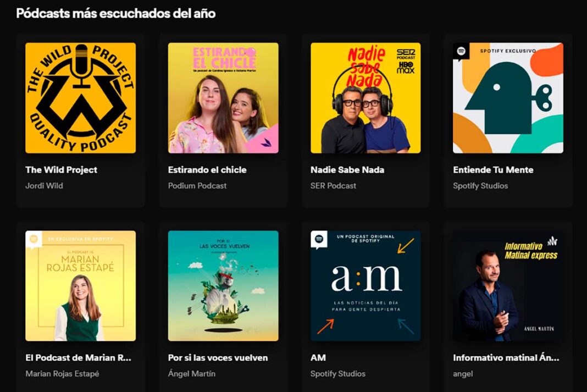Open Entiende Tu Mente cover artwork
Viewport: 587px width, 392px height.
coord(508,98)
